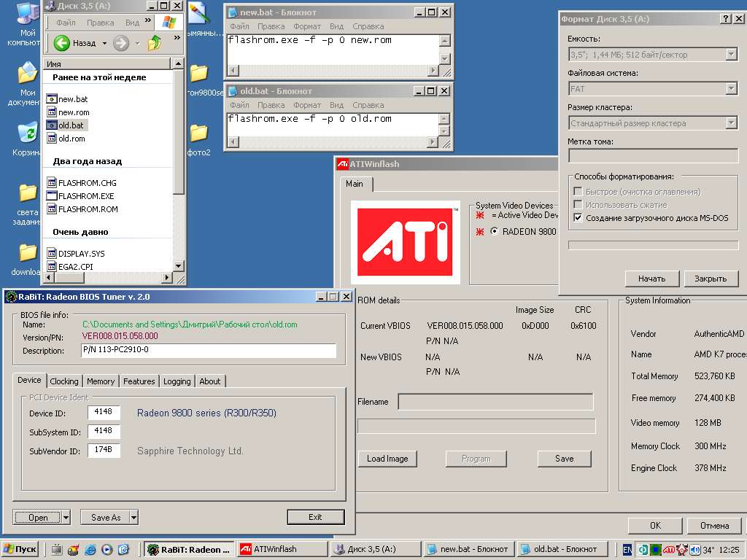Select new.rom file icon in disk A: window
The width and height of the screenshot is (747, 560).
[x=52, y=112]
